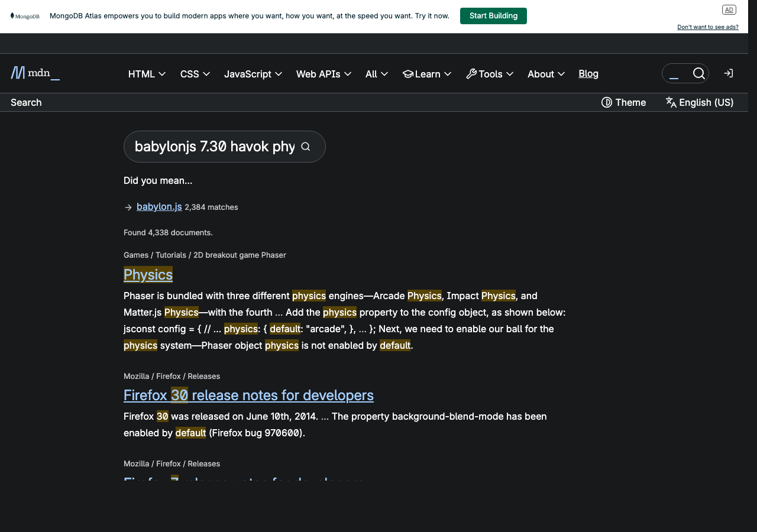757x532 pixels.
Task: Open the Blog from the navigation bar
Action: point(588,73)
